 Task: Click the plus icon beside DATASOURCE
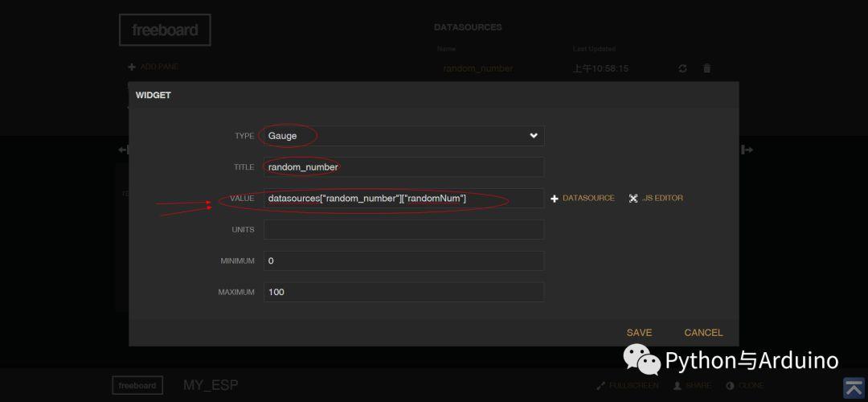click(x=554, y=199)
